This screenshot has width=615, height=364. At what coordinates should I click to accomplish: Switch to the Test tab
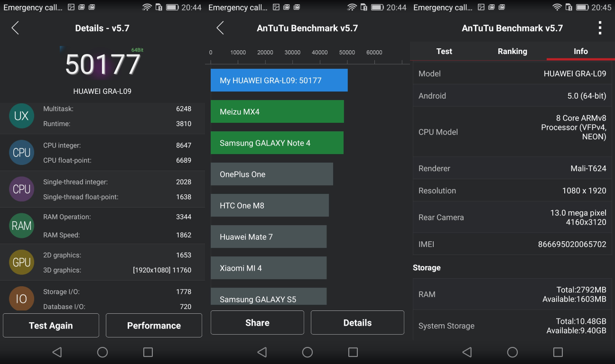tap(444, 51)
